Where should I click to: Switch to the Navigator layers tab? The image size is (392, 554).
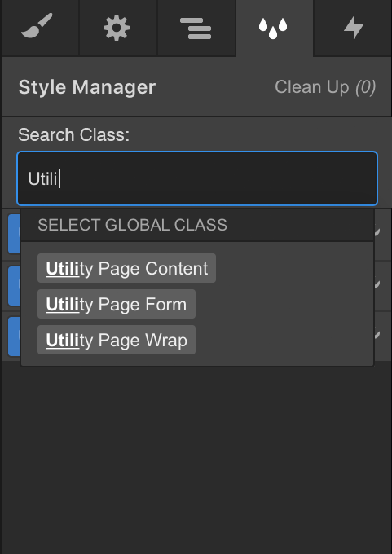pyautogui.click(x=196, y=28)
